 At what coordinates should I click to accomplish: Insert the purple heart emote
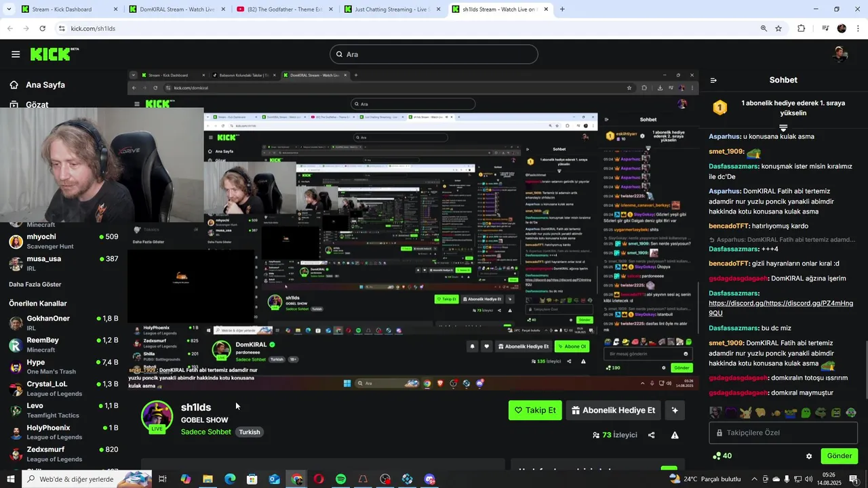[x=731, y=413]
